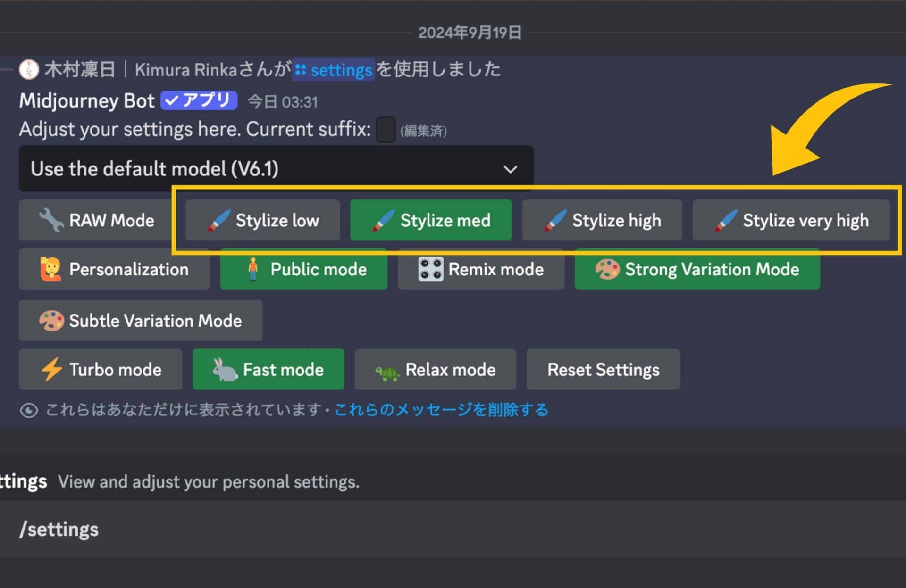Click the paintbrush icon on Stylize low
Viewport: 906px width, 588px height.
(218, 220)
